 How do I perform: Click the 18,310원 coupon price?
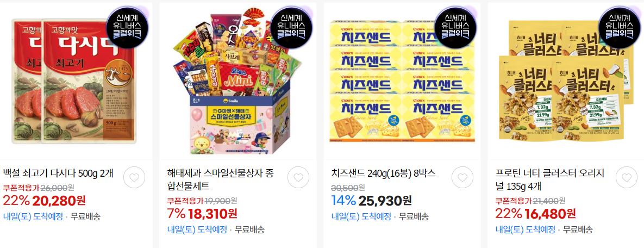click(x=212, y=213)
